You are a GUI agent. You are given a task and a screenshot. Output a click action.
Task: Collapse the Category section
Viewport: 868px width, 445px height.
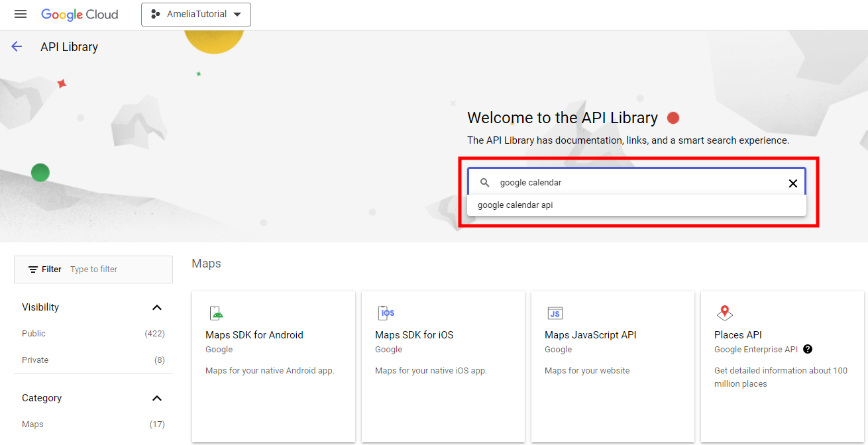click(157, 398)
